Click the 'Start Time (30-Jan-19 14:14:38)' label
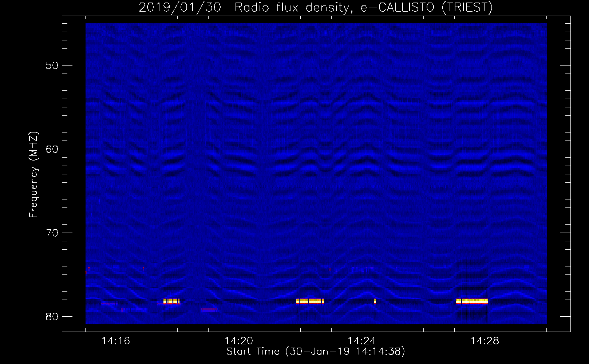Image resolution: width=589 pixels, height=364 pixels. [316, 352]
